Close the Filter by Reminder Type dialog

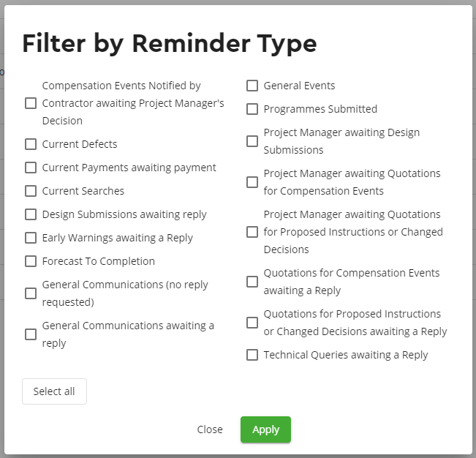click(210, 429)
